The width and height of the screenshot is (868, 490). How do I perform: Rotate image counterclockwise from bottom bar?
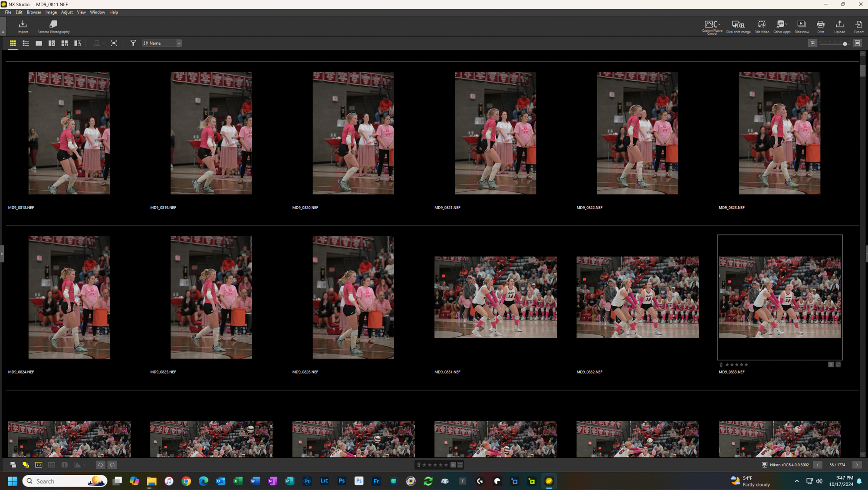point(100,465)
